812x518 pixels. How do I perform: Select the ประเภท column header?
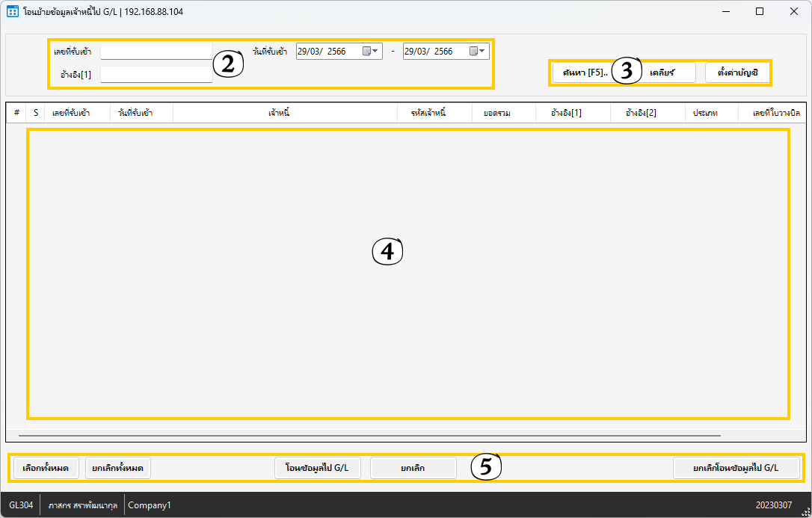(705, 113)
